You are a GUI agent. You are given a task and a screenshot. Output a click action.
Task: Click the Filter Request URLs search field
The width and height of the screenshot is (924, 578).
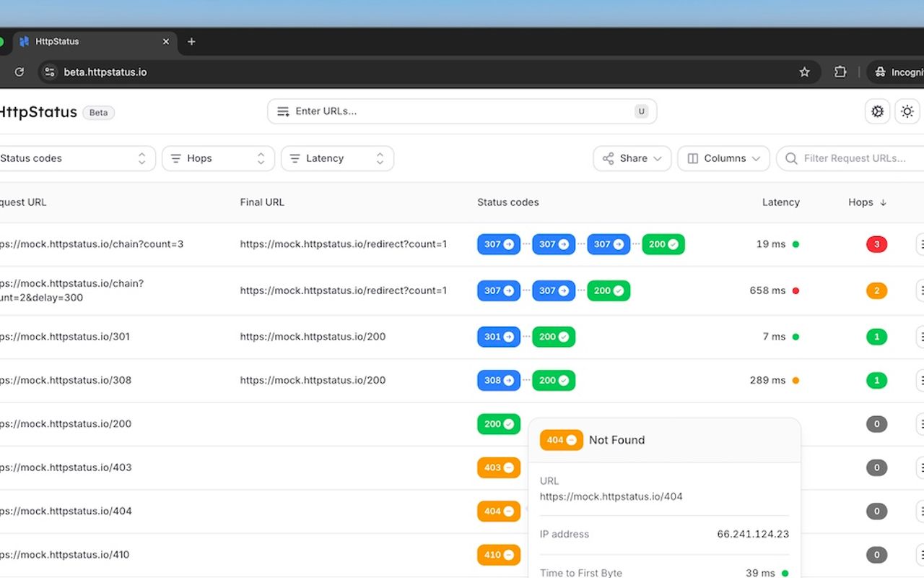point(850,158)
